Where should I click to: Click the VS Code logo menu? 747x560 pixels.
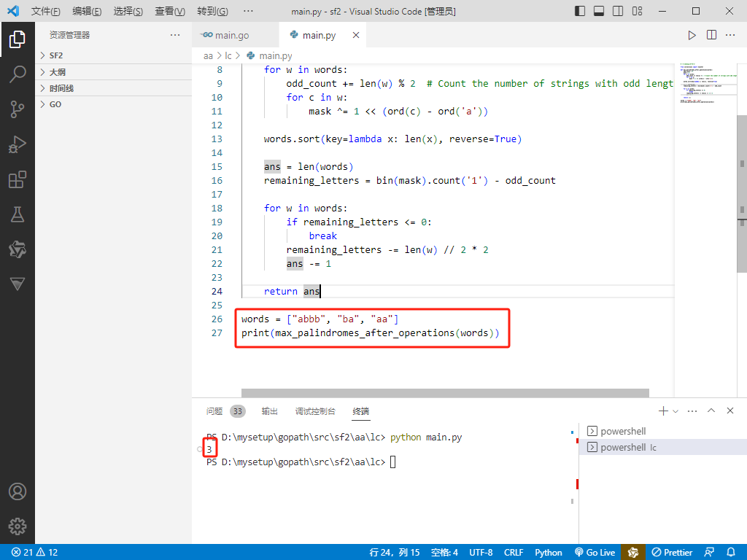[x=13, y=11]
